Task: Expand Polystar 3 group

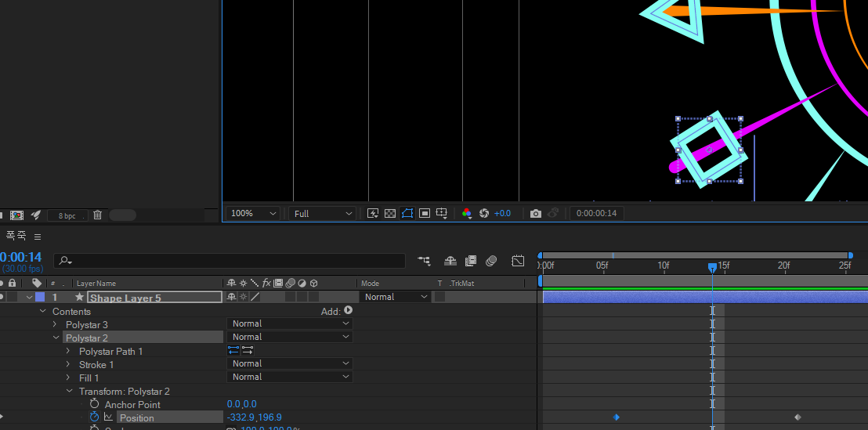Action: coord(54,324)
